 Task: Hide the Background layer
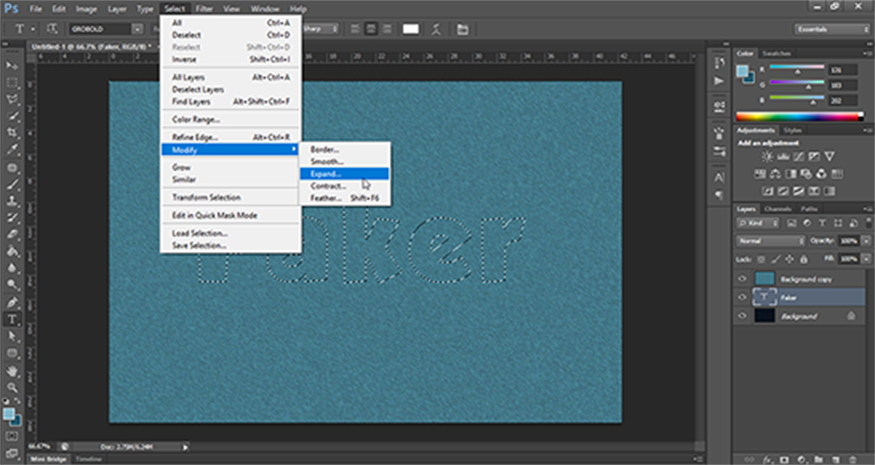click(x=742, y=316)
